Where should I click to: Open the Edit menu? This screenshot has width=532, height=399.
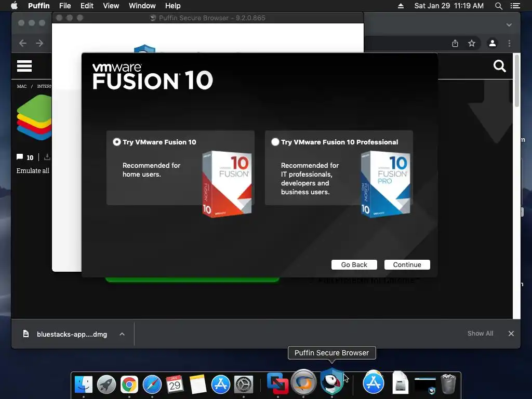click(87, 6)
